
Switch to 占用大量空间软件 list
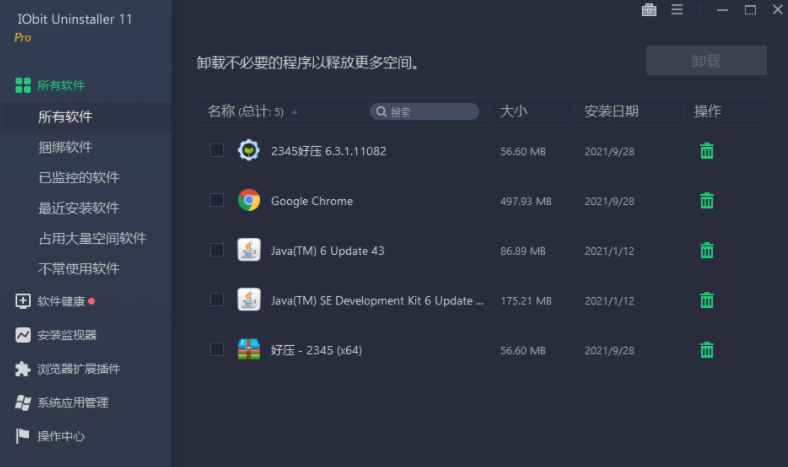click(92, 238)
